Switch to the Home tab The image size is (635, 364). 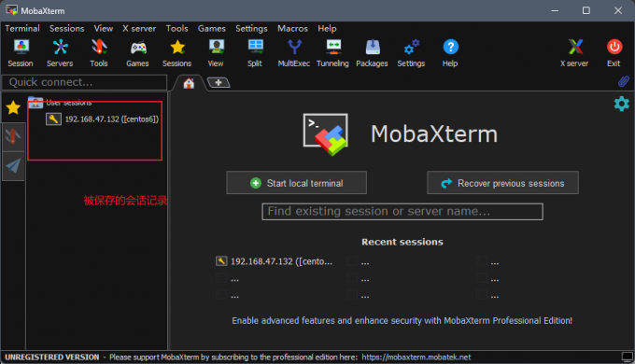click(x=189, y=83)
